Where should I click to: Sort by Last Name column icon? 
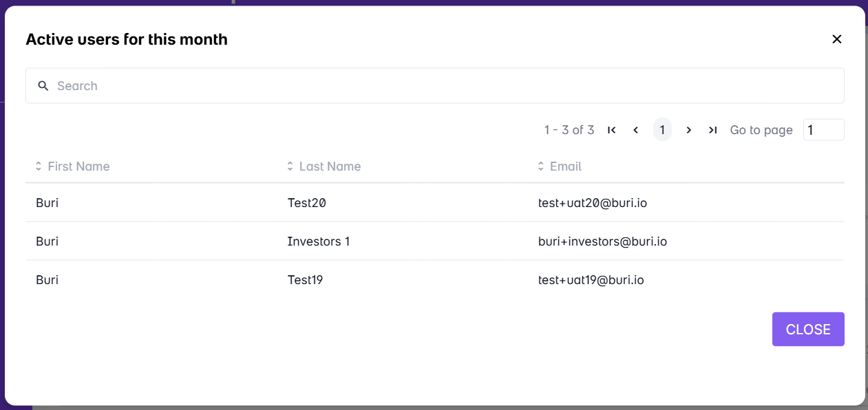coord(290,166)
